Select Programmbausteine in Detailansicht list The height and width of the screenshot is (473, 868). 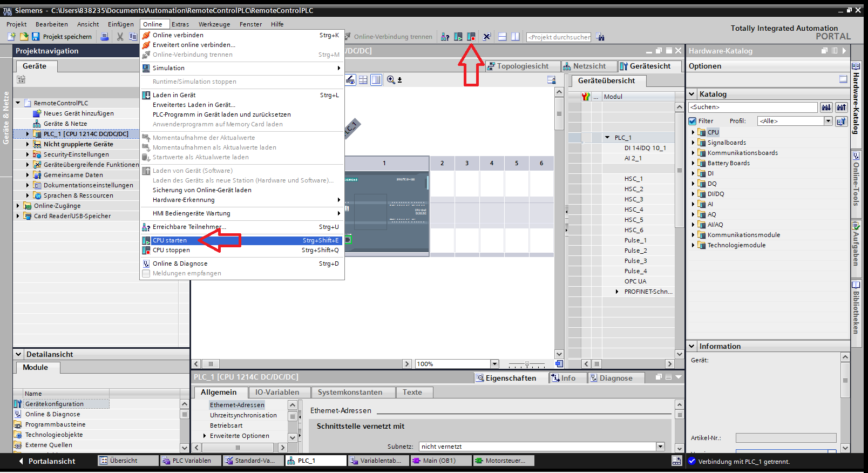pos(56,424)
